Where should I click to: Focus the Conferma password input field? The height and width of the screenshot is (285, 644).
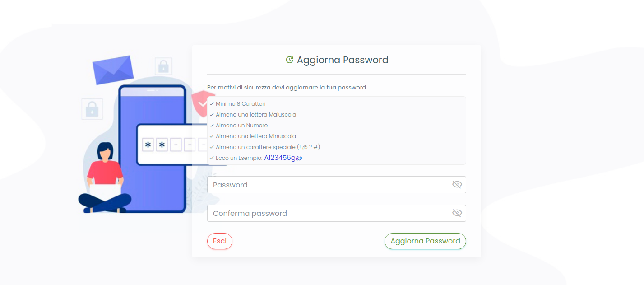tap(336, 213)
